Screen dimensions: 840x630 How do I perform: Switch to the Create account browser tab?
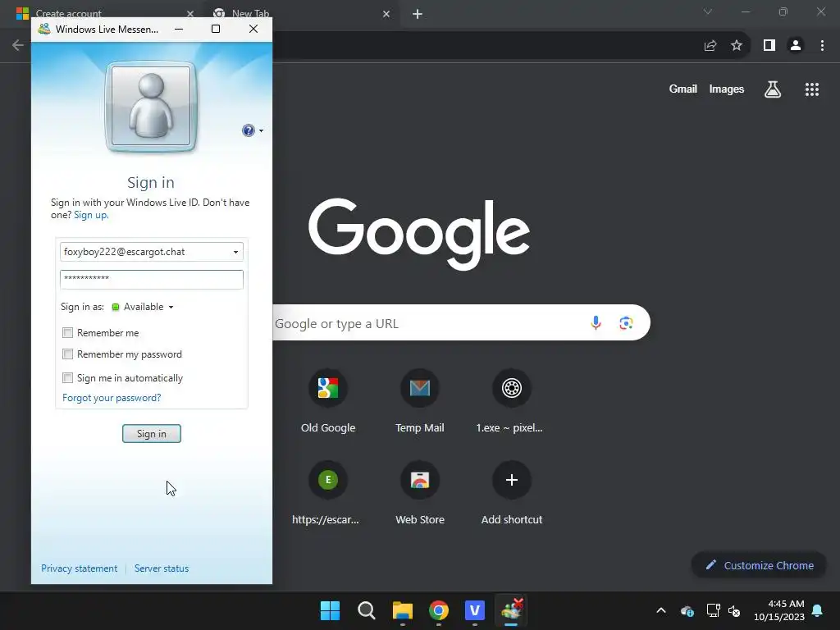click(x=104, y=11)
